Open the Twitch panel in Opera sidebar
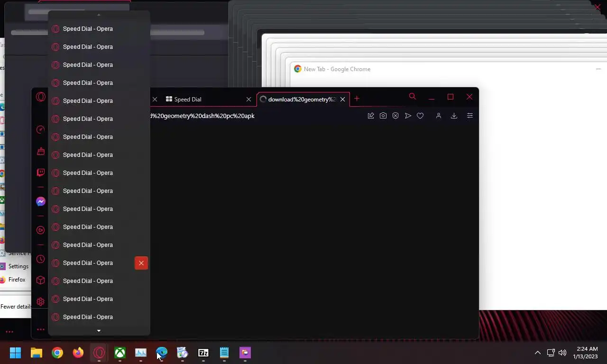 (x=41, y=173)
